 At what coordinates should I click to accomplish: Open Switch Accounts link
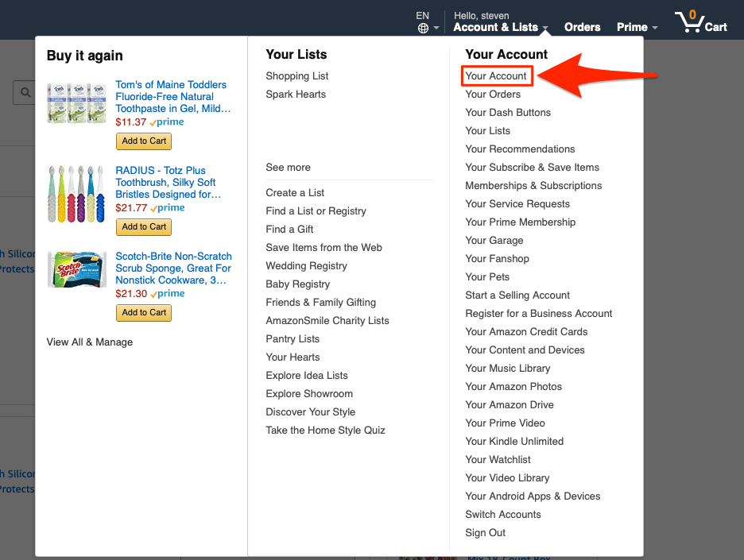503,514
